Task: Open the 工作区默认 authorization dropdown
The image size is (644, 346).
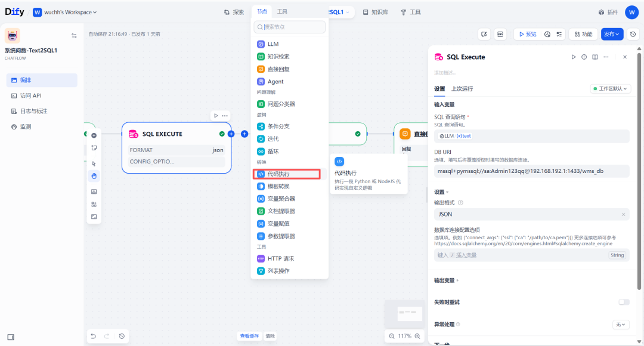Action: 611,89
